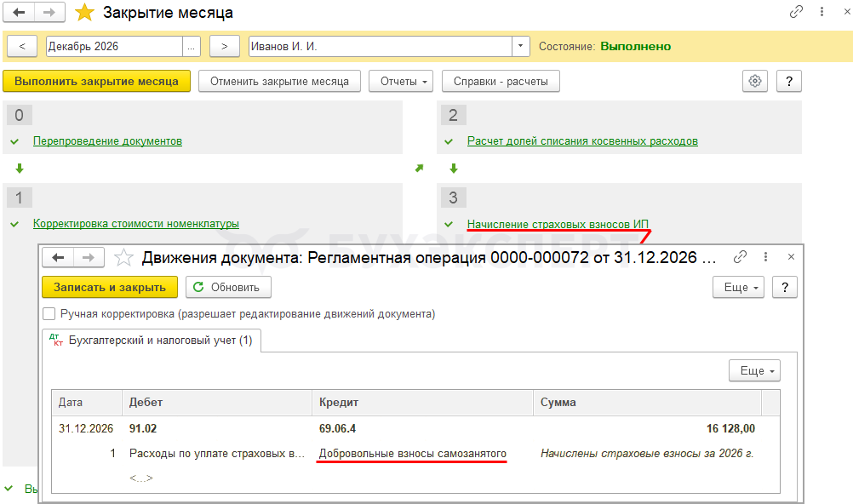The image size is (853, 504).
Task: Click Сумма column header
Action: pos(647,403)
